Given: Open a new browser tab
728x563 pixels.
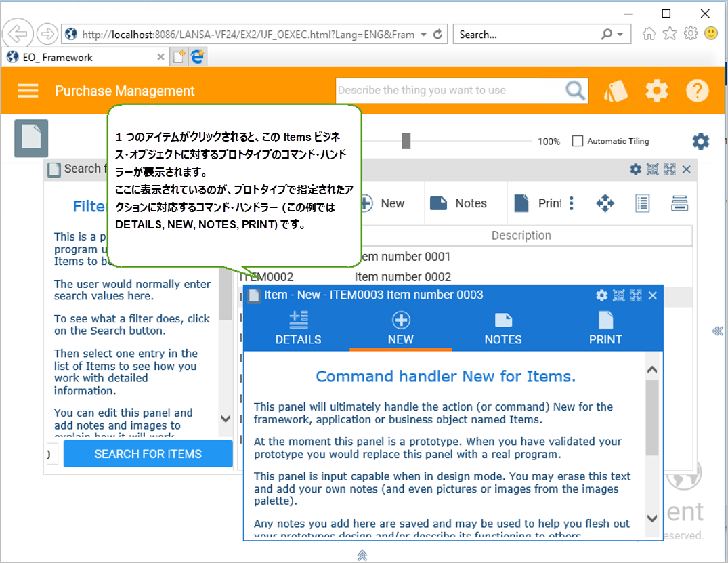Looking at the screenshot, I should click(179, 57).
